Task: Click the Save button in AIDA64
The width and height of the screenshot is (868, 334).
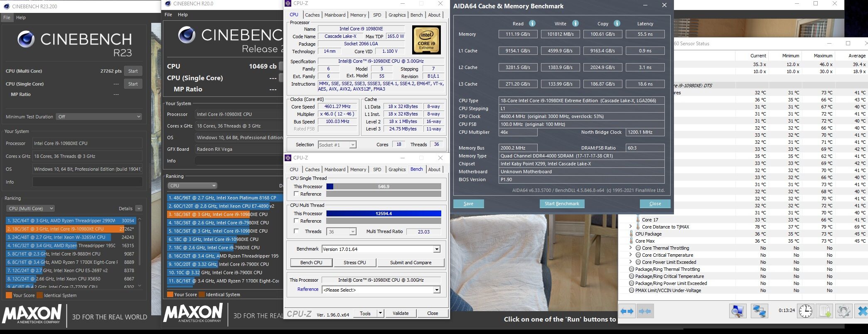Action: click(468, 204)
